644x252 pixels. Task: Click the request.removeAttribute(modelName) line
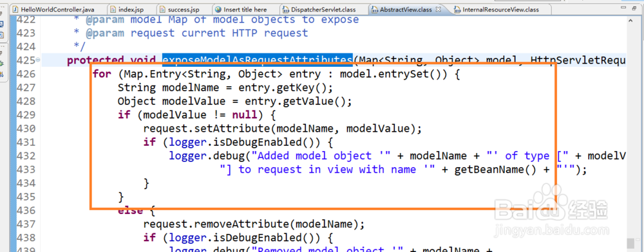[254, 224]
